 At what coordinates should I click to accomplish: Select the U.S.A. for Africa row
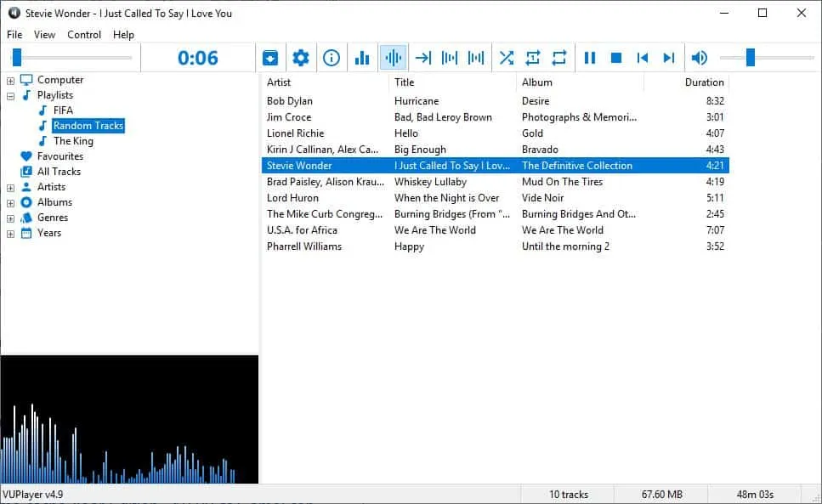(x=495, y=230)
